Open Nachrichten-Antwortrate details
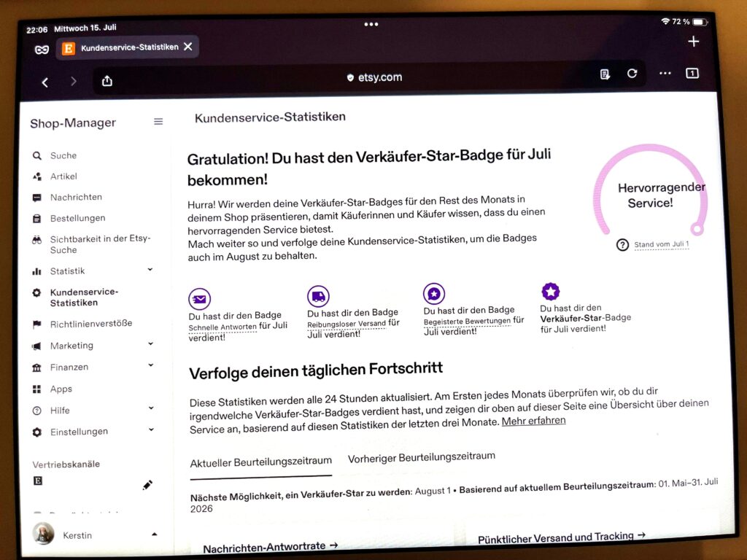The image size is (747, 560). pyautogui.click(x=271, y=547)
